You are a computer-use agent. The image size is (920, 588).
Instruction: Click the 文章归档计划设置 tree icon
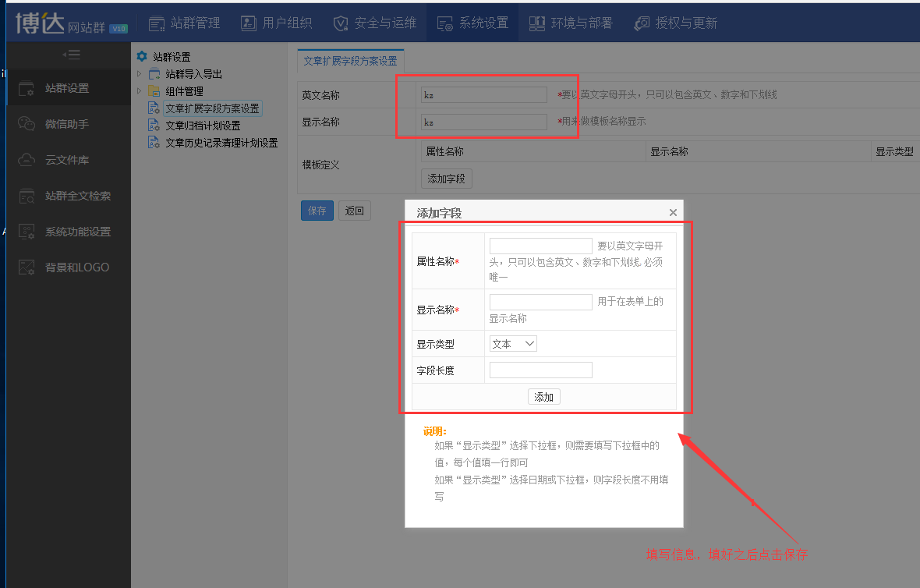tap(154, 126)
